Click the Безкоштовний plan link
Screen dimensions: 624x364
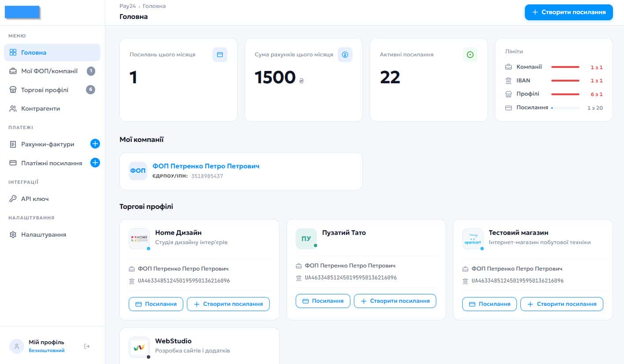pyautogui.click(x=47, y=351)
